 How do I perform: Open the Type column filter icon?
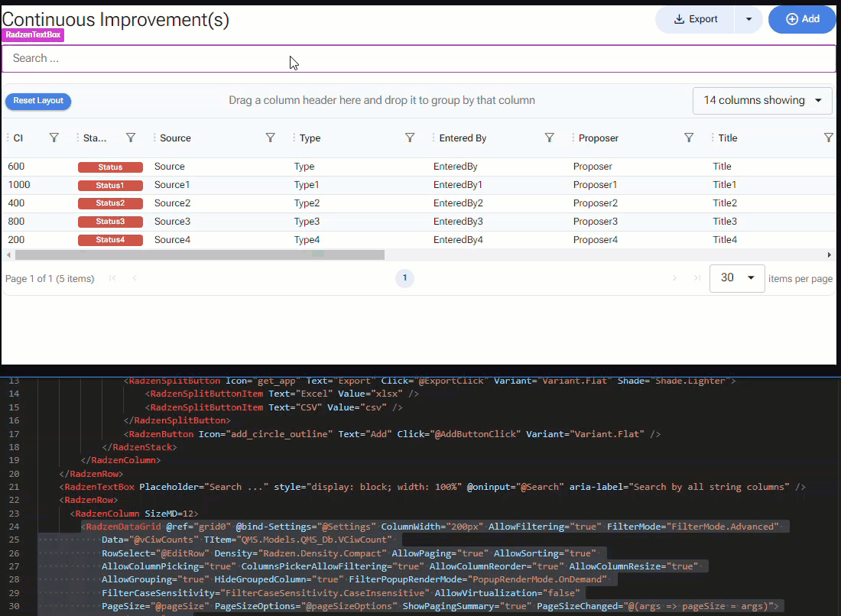tap(410, 138)
